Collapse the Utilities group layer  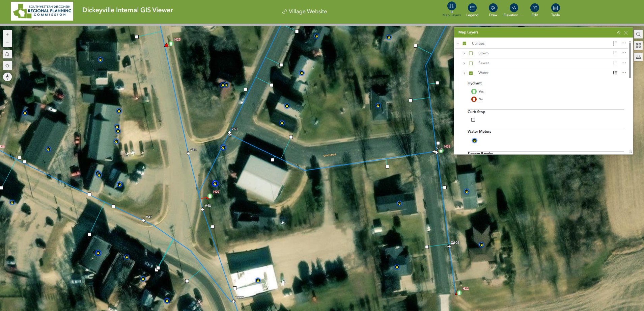(x=458, y=44)
